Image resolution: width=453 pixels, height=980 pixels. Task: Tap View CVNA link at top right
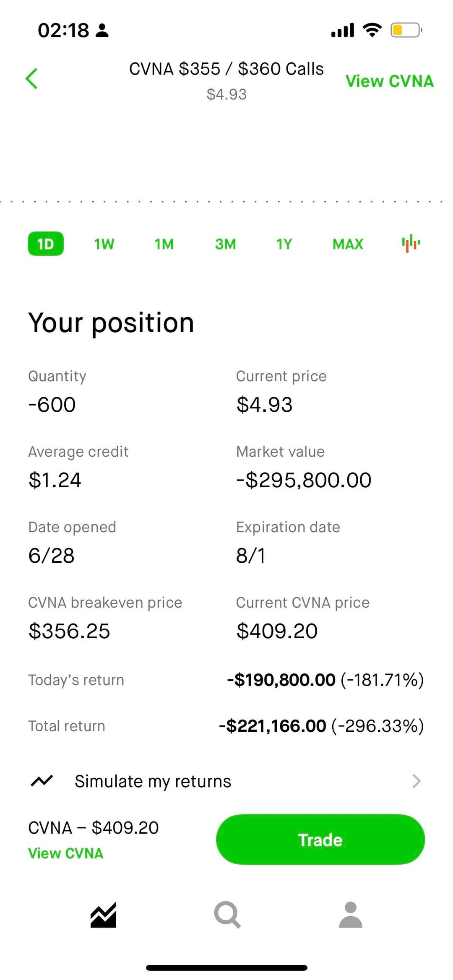[x=389, y=81]
